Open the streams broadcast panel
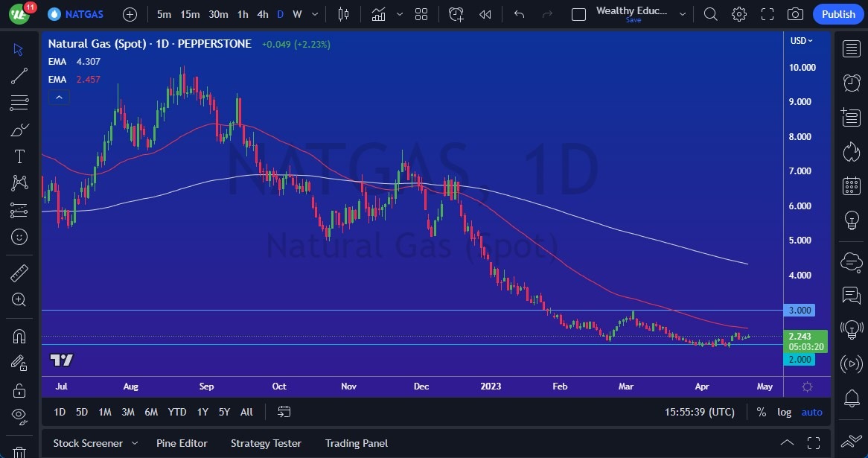The height and width of the screenshot is (458, 868). click(852, 363)
